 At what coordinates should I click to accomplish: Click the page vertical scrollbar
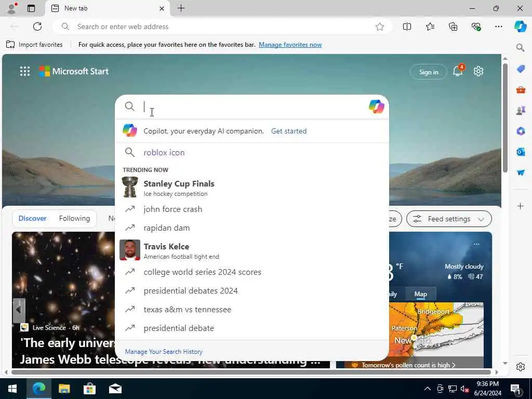coord(505,119)
